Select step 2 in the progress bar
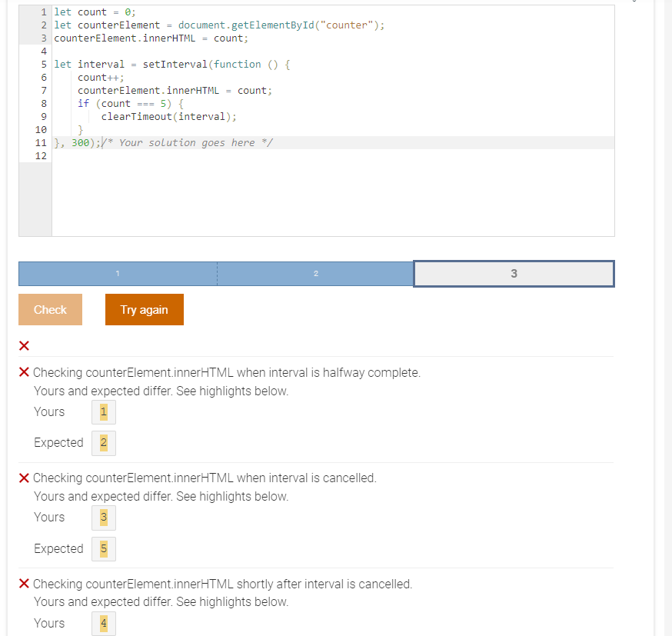The image size is (672, 636). [315, 273]
